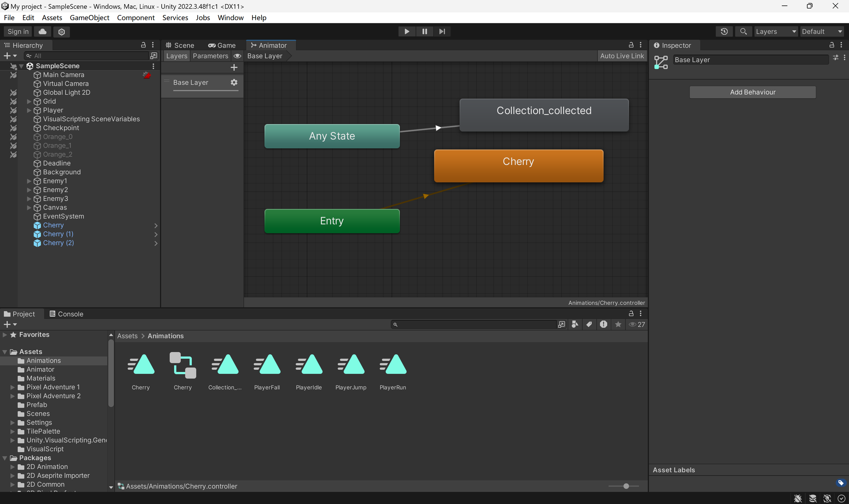Viewport: 849px width, 504px height.
Task: Expand the Enemy1 hierarchy object
Action: (x=29, y=181)
